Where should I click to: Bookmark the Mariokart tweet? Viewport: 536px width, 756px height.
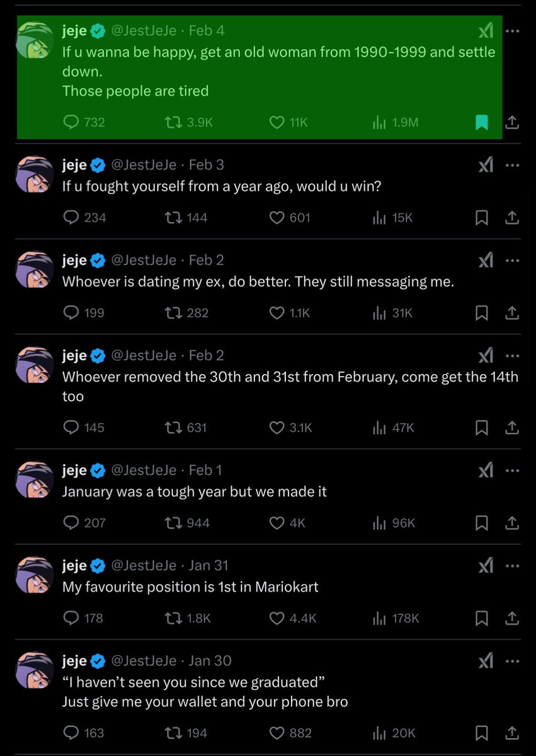pos(482,618)
